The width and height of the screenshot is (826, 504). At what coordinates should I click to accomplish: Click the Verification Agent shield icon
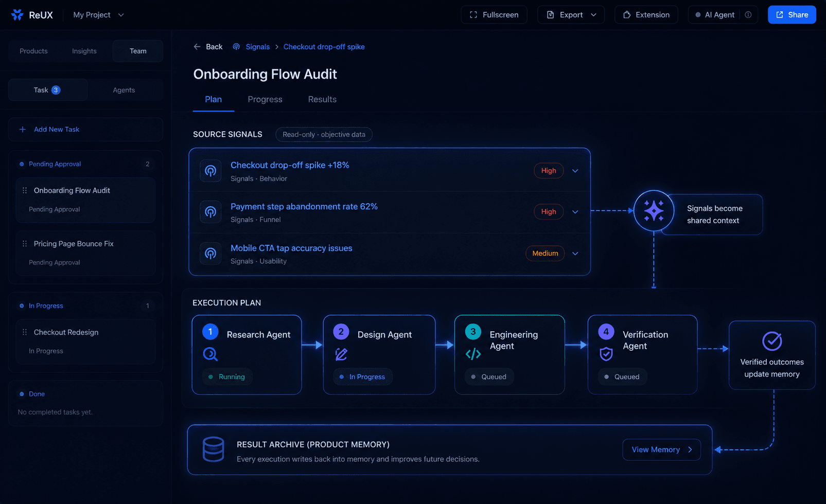(606, 354)
